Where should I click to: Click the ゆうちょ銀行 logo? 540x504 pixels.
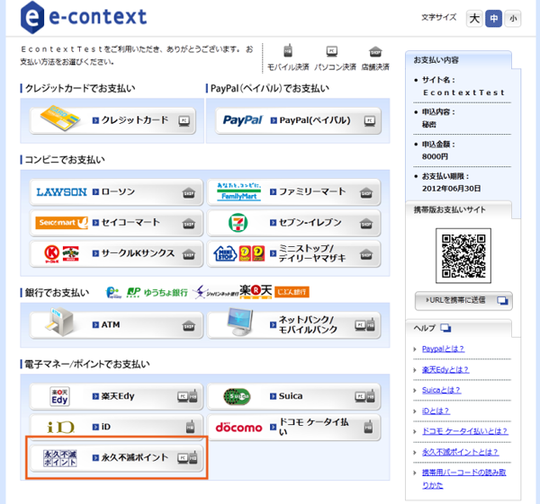coord(157,292)
